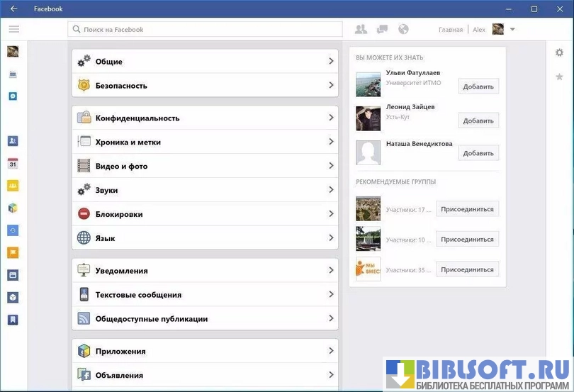Screen dimensions: 574x392
Task: Open the messages icon in top bar
Action: [383, 29]
